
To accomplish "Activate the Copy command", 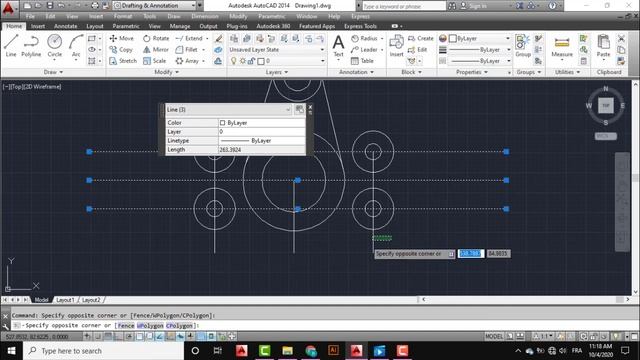I will (x=121, y=49).
